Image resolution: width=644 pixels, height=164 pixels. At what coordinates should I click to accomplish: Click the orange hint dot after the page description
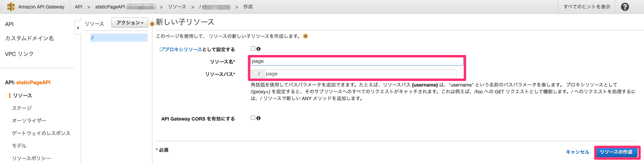point(305,36)
